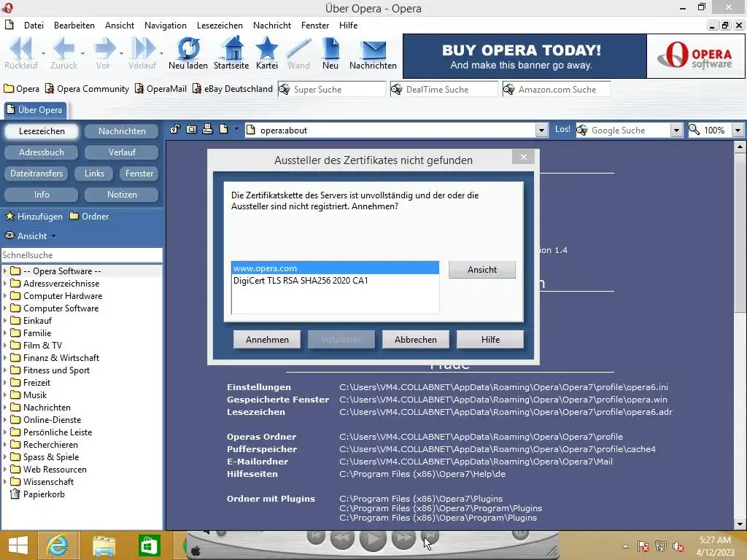Viewport: 747px width, 560px height.
Task: Expand the Computer Hardware folder
Action: (5, 296)
